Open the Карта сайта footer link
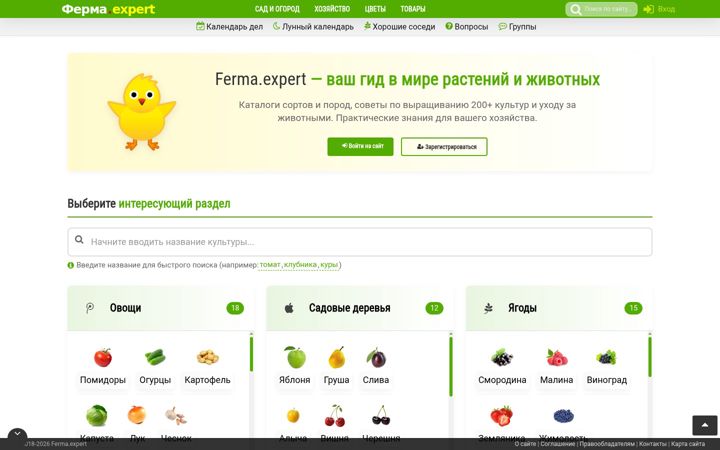This screenshot has width=720, height=450. (688, 444)
